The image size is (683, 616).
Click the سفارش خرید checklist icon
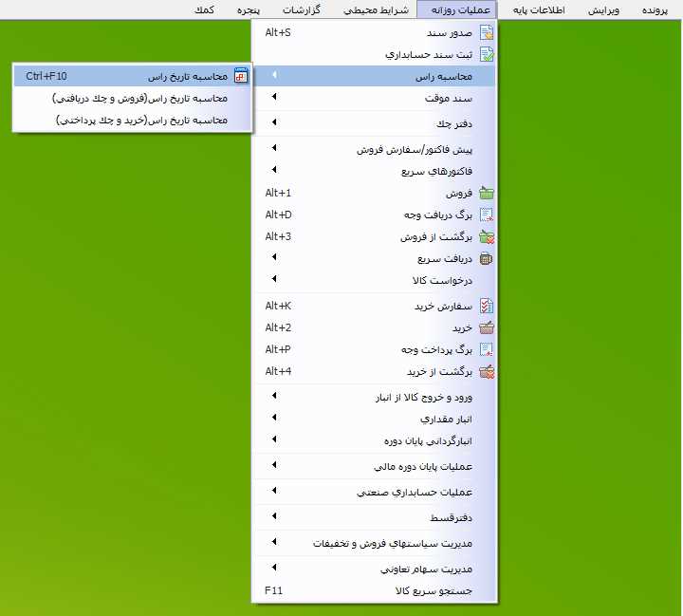[x=487, y=306]
